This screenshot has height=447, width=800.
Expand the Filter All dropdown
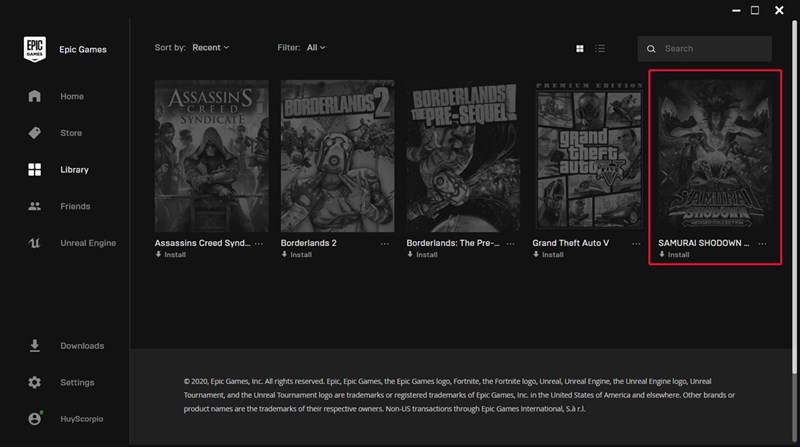tap(316, 47)
